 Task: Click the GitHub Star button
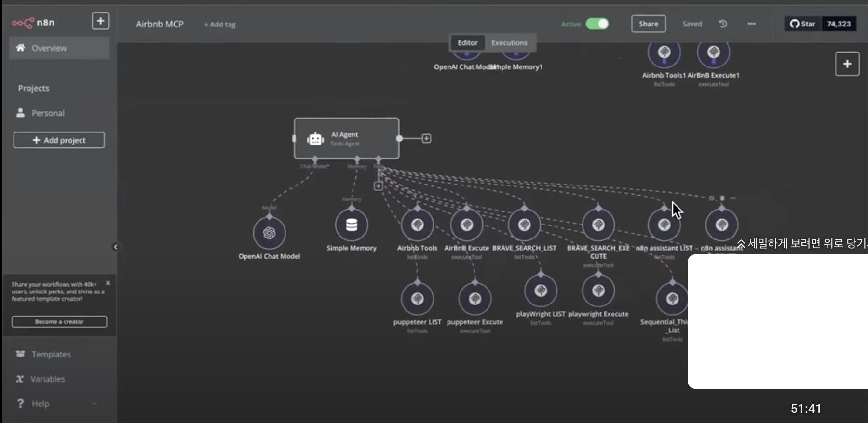click(x=803, y=24)
